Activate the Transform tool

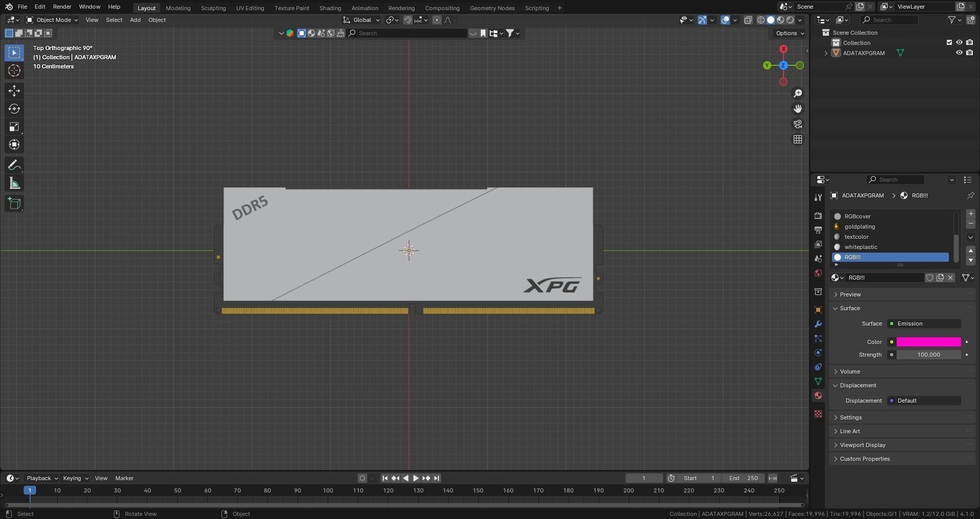pos(14,144)
